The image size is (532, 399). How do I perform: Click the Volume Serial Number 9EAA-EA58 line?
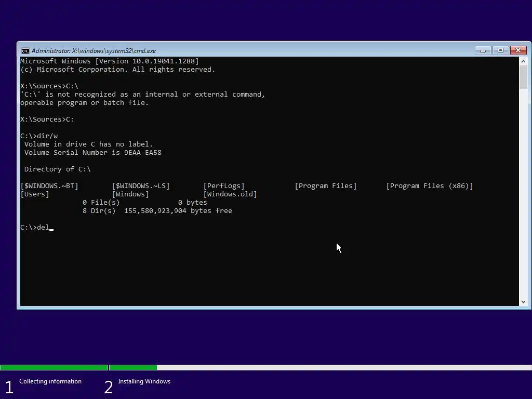point(92,152)
